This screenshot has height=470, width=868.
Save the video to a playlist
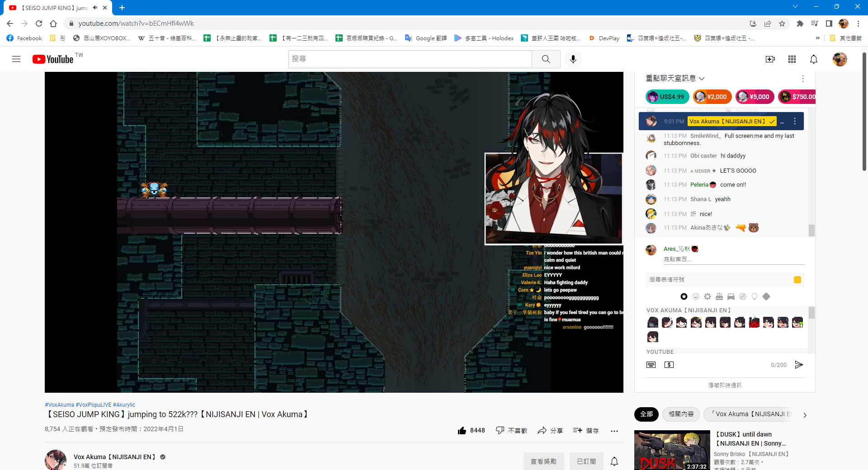tap(586, 431)
